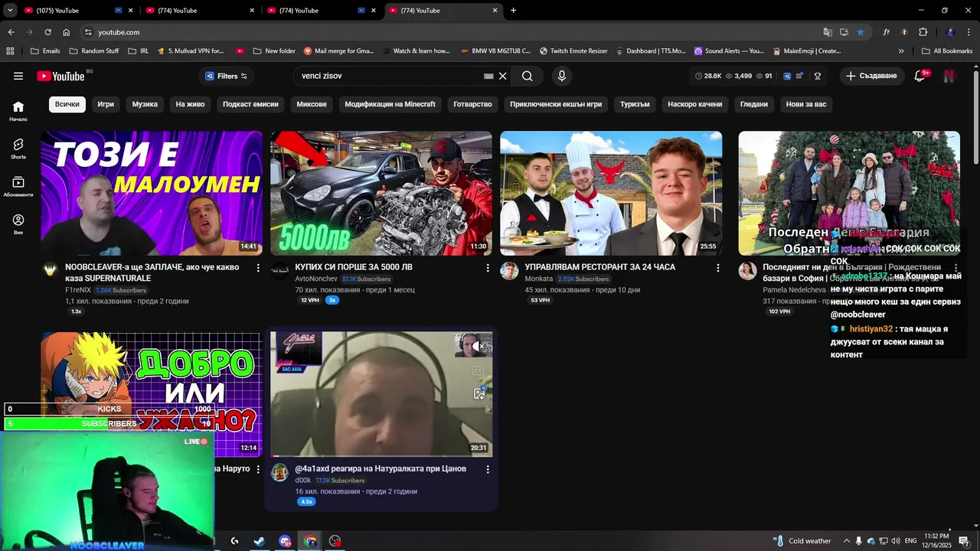Image resolution: width=980 pixels, height=551 pixels.
Task: Open the account avatar menu
Action: [949, 76]
